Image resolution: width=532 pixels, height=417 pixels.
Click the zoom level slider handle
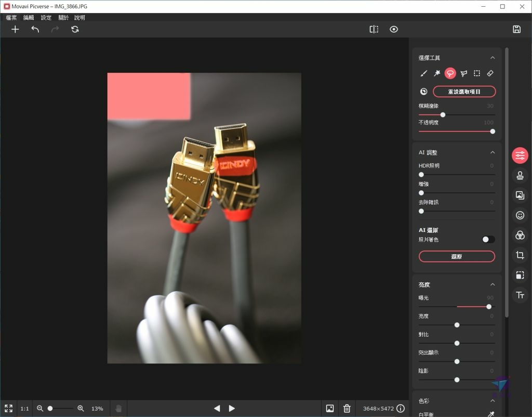point(50,408)
